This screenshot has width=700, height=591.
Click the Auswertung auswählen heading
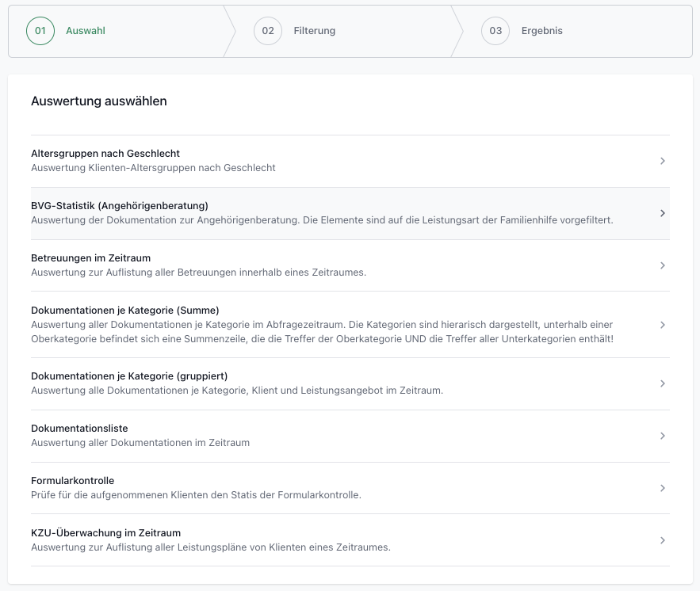coord(98,101)
